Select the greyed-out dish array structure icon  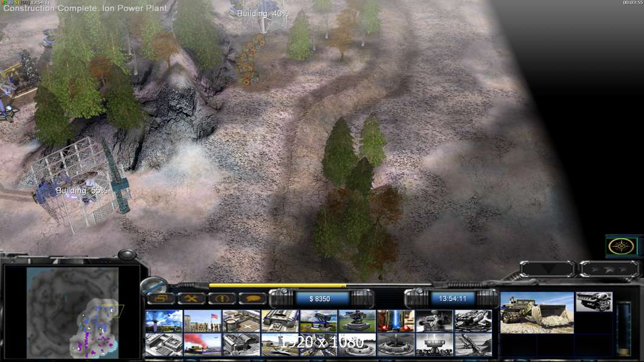click(434, 345)
